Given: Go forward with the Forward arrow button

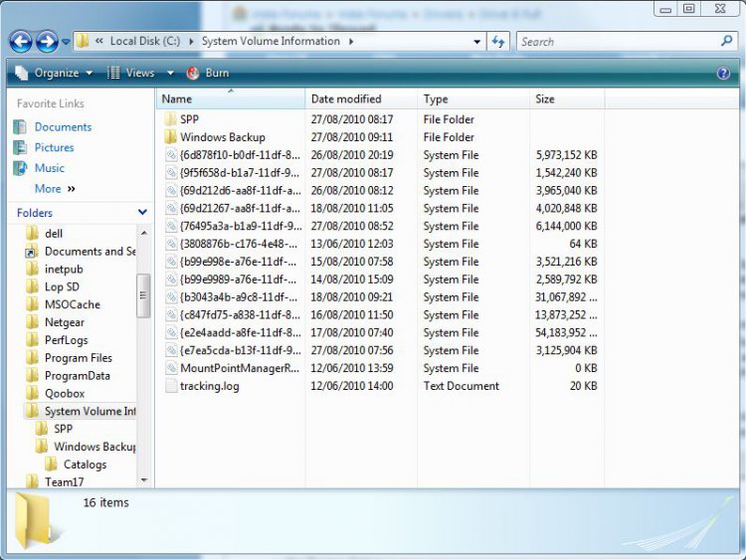Looking at the screenshot, I should [x=47, y=42].
